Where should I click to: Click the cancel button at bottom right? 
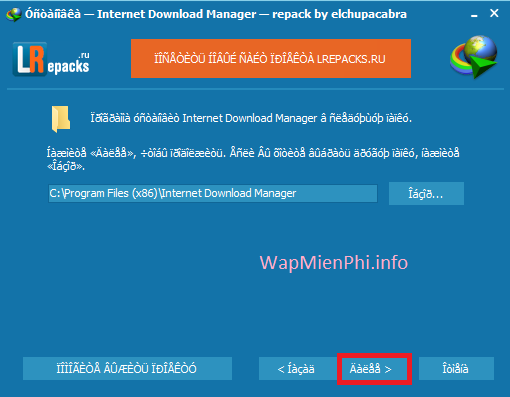(x=456, y=368)
